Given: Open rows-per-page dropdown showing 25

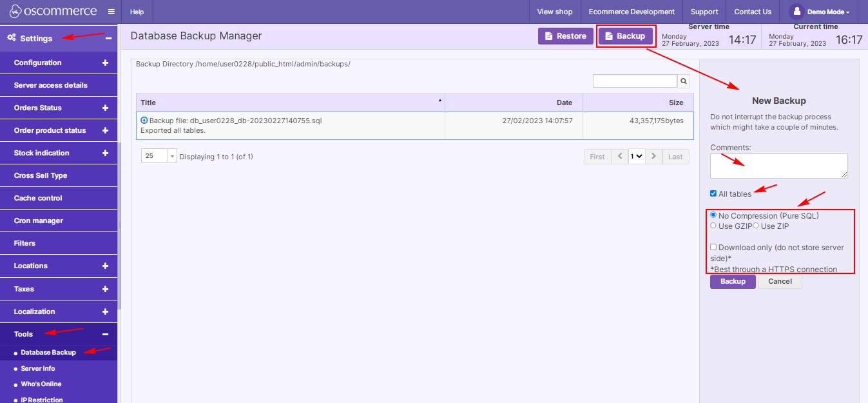Looking at the screenshot, I should click(x=159, y=155).
